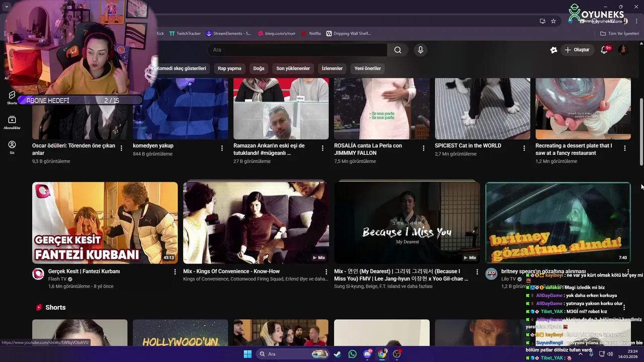
Task: Open Steam from the taskbar
Action: tap(338, 354)
